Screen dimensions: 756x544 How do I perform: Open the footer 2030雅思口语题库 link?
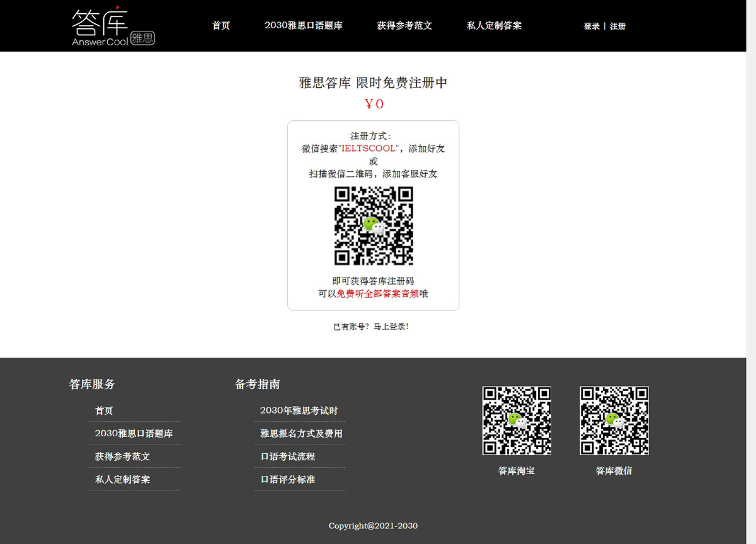134,434
